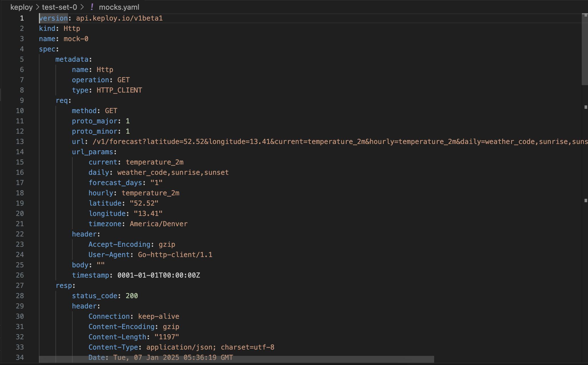The image size is (588, 365).
Task: Click the 'operation' key
Action: (90, 80)
